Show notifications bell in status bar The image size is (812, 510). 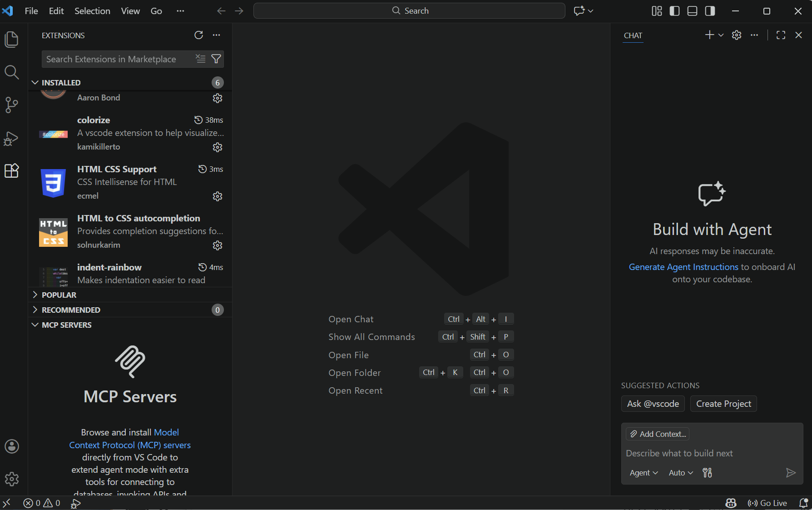click(x=803, y=503)
